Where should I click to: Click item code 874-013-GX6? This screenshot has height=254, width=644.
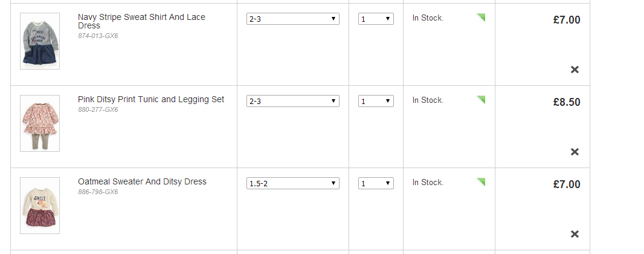pyautogui.click(x=98, y=36)
